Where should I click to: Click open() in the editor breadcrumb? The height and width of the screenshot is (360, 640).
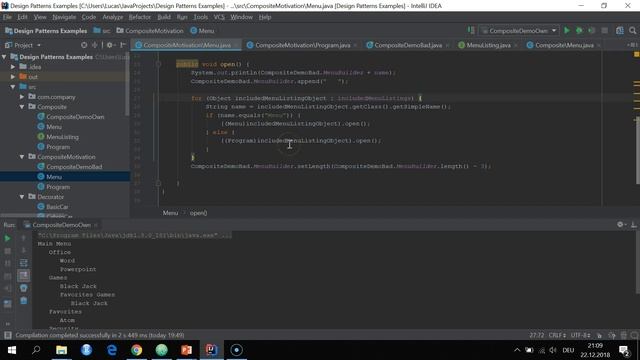click(198, 213)
